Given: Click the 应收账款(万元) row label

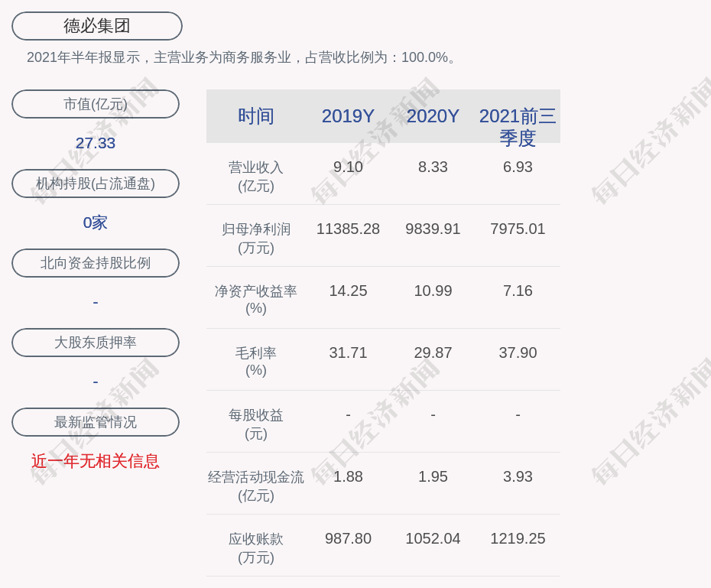Looking at the screenshot, I should 256,548.
